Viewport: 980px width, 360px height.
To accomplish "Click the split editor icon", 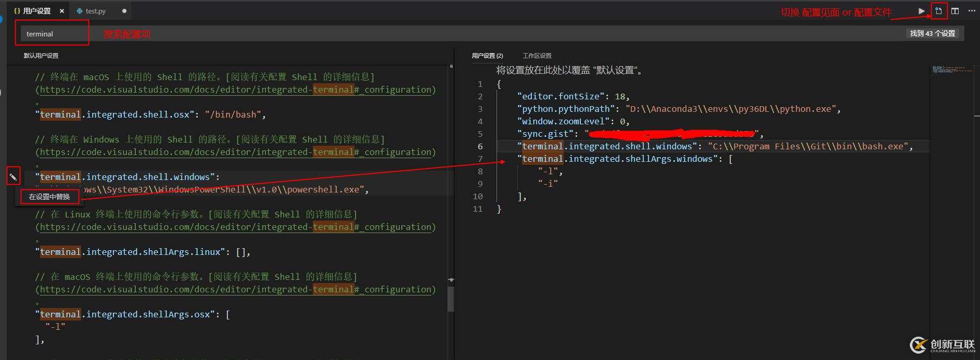I will coord(955,11).
